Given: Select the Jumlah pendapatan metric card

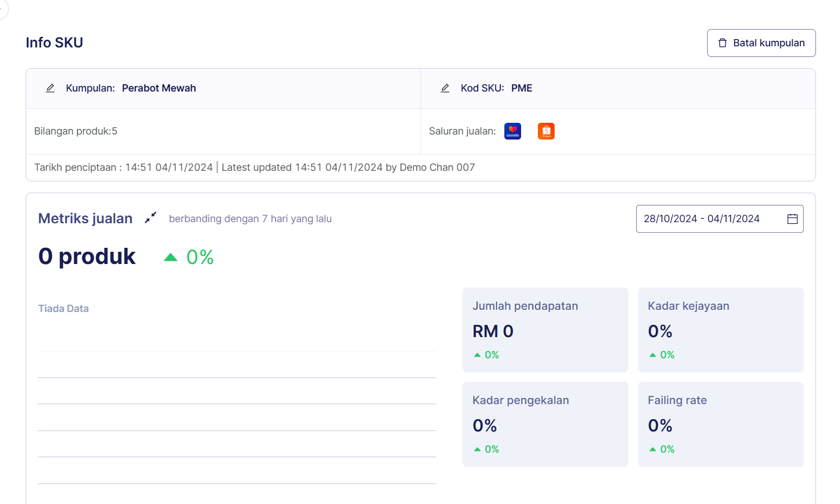Looking at the screenshot, I should (545, 329).
